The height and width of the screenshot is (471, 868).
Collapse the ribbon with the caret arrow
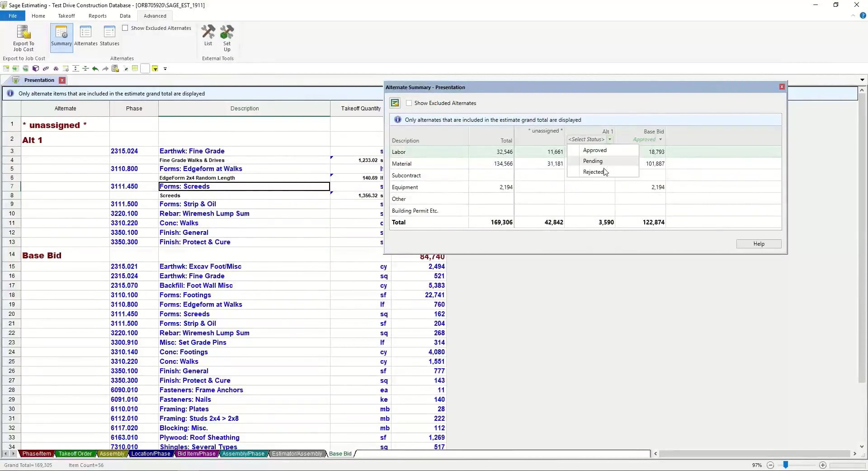click(x=853, y=15)
